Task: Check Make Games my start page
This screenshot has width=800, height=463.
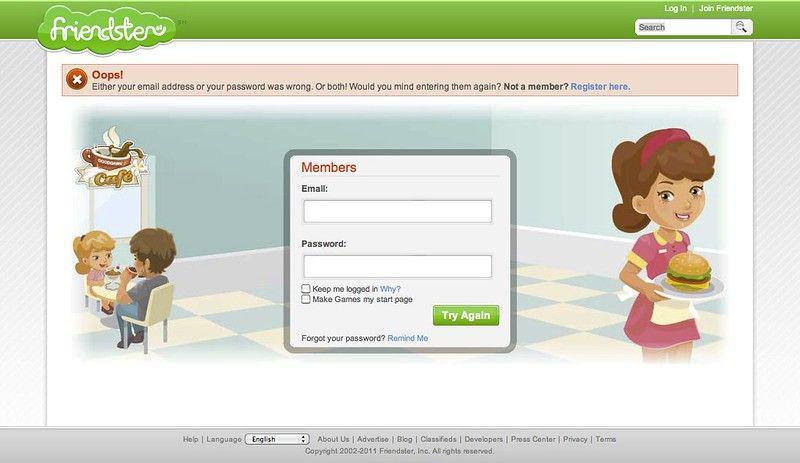Action: [x=306, y=299]
